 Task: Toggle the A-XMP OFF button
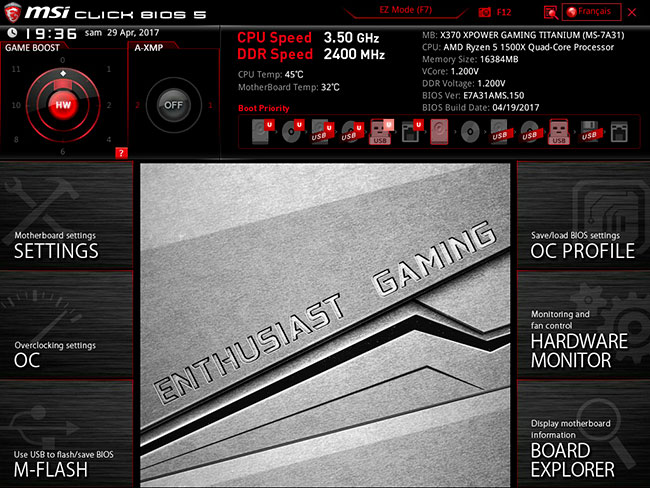pyautogui.click(x=174, y=104)
